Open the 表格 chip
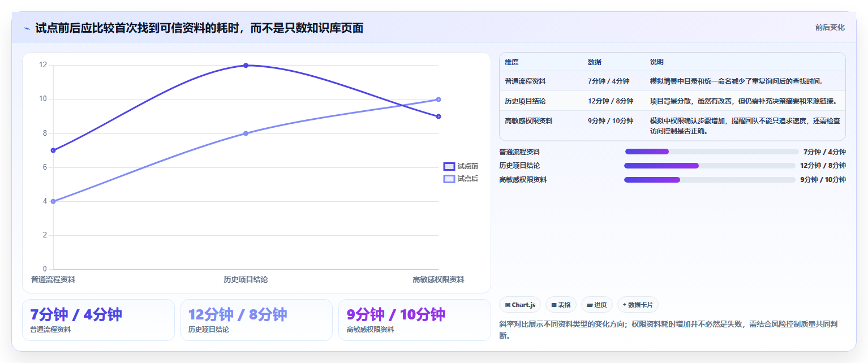 point(561,305)
